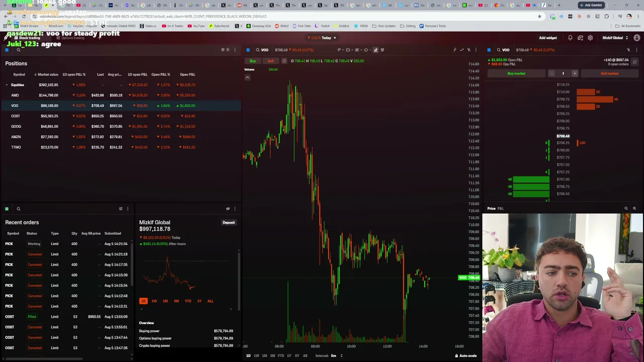Zoom out on the ladder price panel
The image size is (644, 362).
tap(626, 208)
